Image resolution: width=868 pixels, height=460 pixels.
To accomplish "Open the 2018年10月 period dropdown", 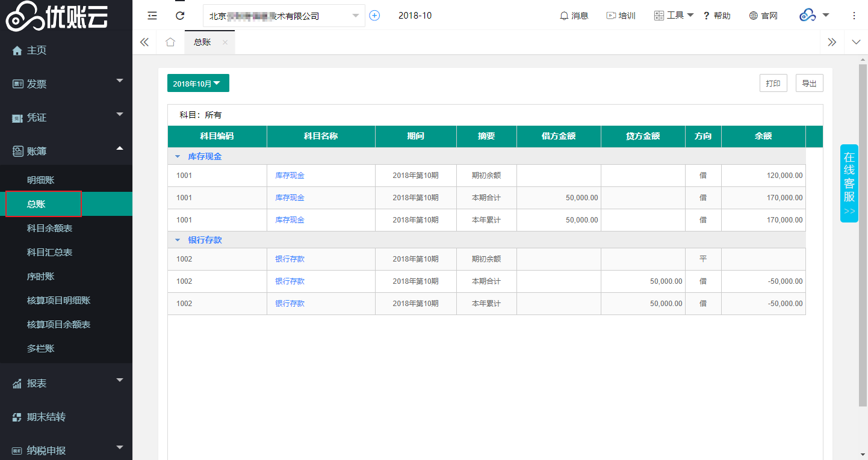I will tap(198, 84).
